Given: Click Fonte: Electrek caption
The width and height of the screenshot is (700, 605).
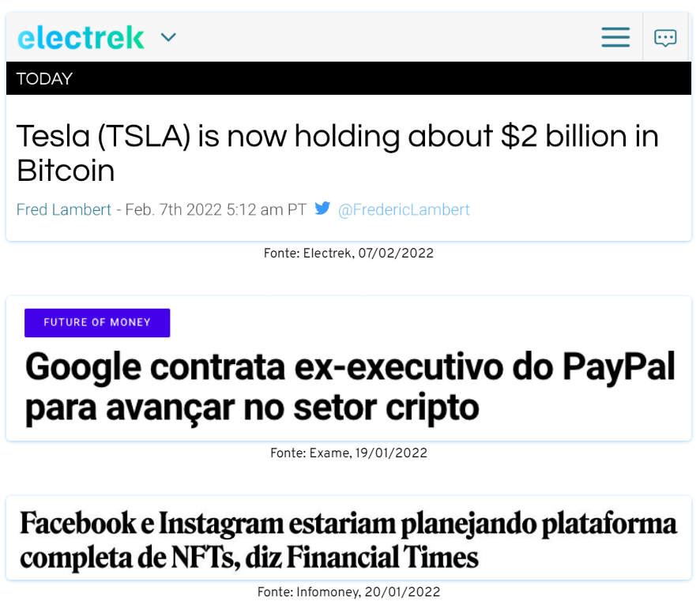Looking at the screenshot, I should click(x=348, y=253).
